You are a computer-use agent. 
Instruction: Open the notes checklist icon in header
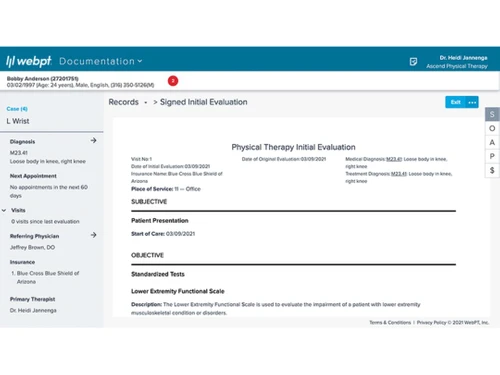(413, 62)
